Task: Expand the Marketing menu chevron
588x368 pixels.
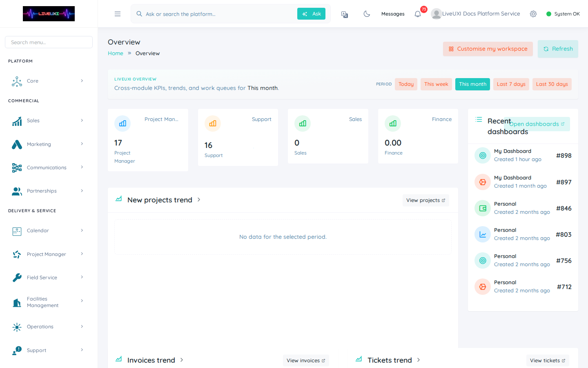Action: 82,144
